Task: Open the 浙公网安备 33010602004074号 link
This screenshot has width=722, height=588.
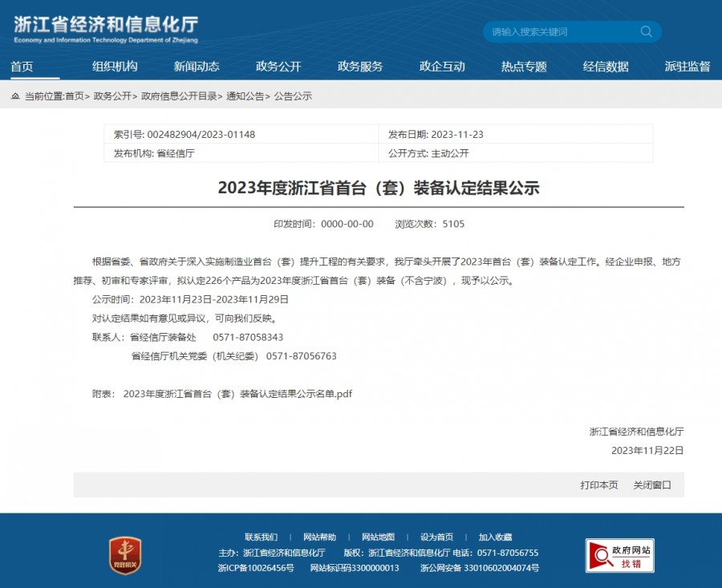Action: pos(480,568)
